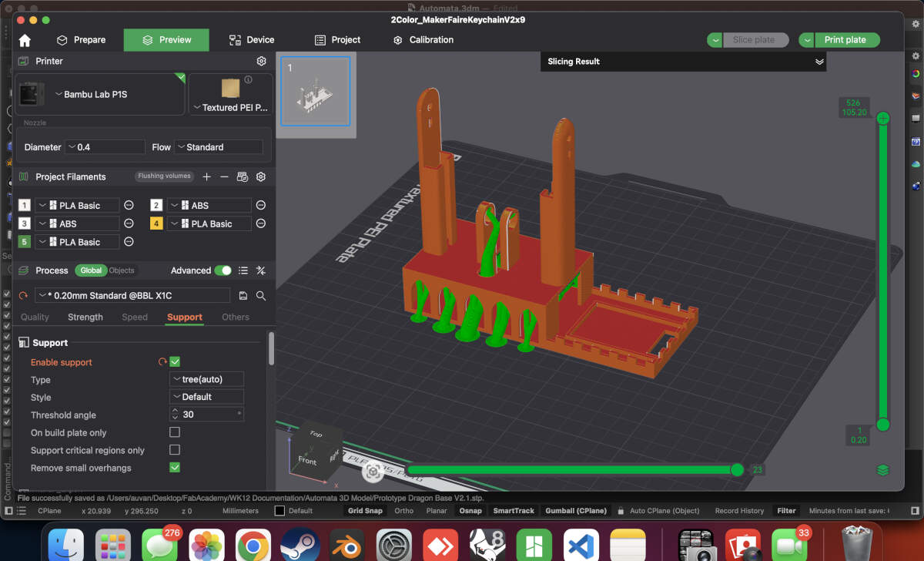
Task: Reset process preset with orange arrow
Action: click(x=23, y=295)
